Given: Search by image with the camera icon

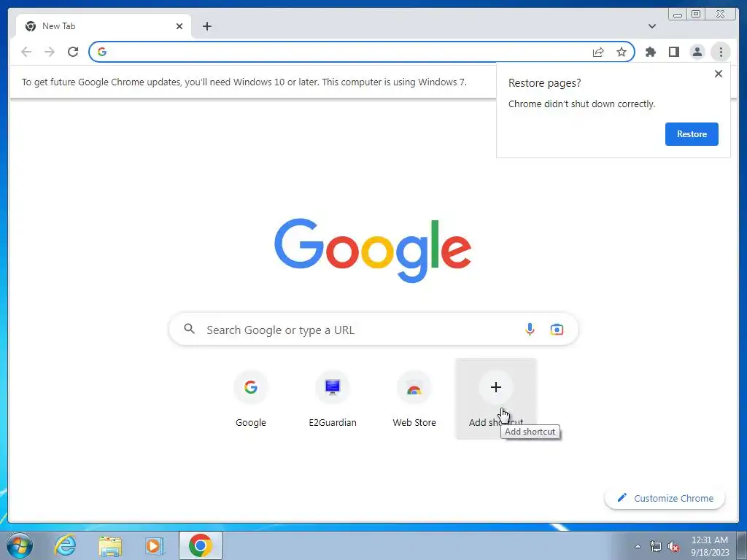Looking at the screenshot, I should coord(557,329).
